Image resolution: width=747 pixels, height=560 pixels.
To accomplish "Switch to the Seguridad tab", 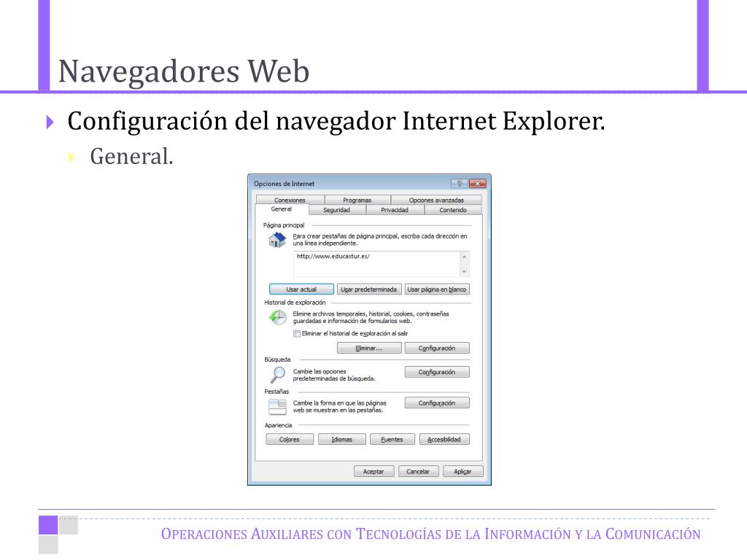I will (x=337, y=210).
